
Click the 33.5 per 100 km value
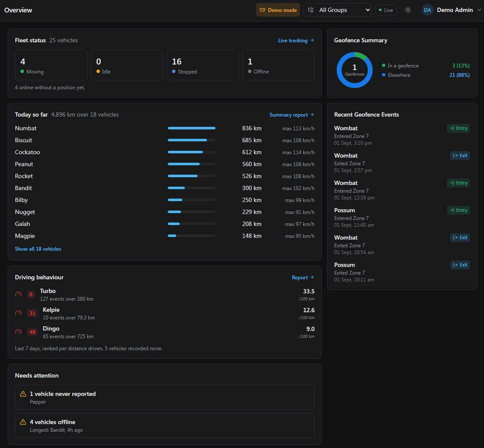pos(309,291)
